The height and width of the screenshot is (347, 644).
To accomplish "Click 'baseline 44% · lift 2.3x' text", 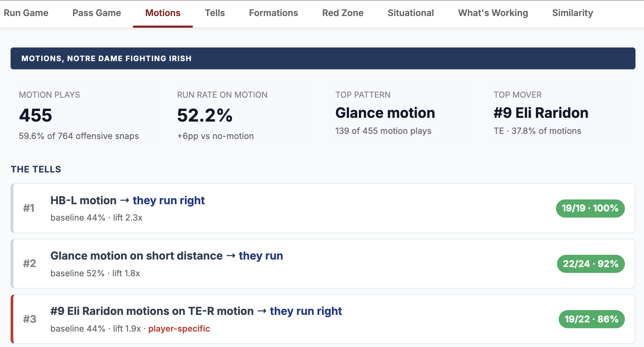I will [x=97, y=218].
